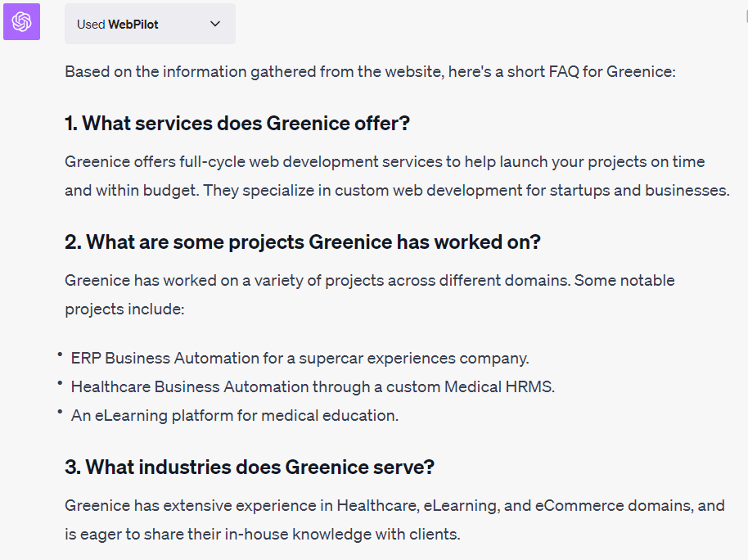
Task: Click heading 'What are some projects Greenice has worked on?'
Action: (x=303, y=242)
